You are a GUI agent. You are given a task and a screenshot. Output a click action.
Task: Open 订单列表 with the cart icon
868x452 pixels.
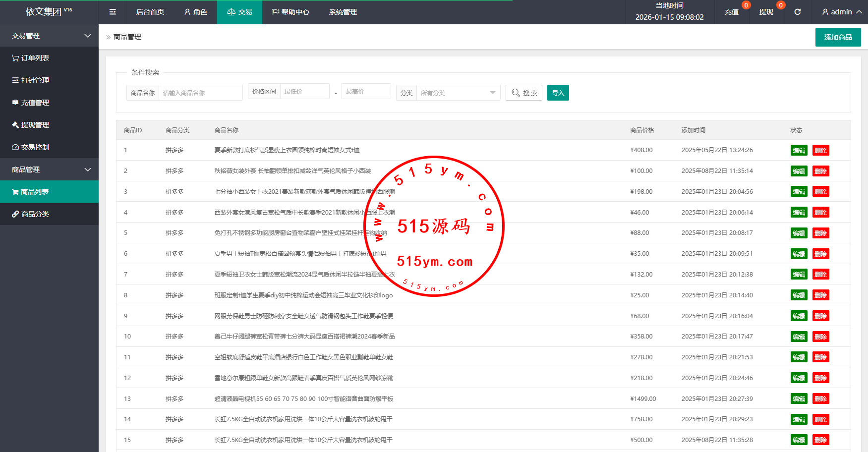click(31, 58)
